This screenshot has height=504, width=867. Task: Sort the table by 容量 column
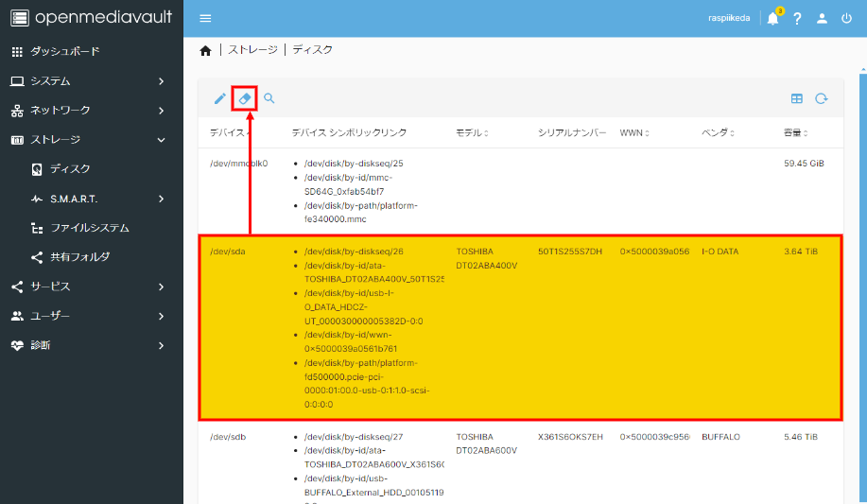[x=794, y=132]
